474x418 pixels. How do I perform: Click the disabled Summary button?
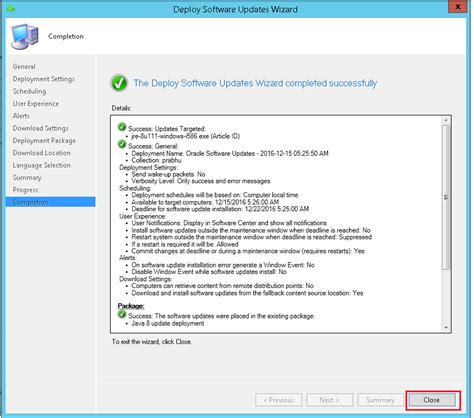(380, 400)
